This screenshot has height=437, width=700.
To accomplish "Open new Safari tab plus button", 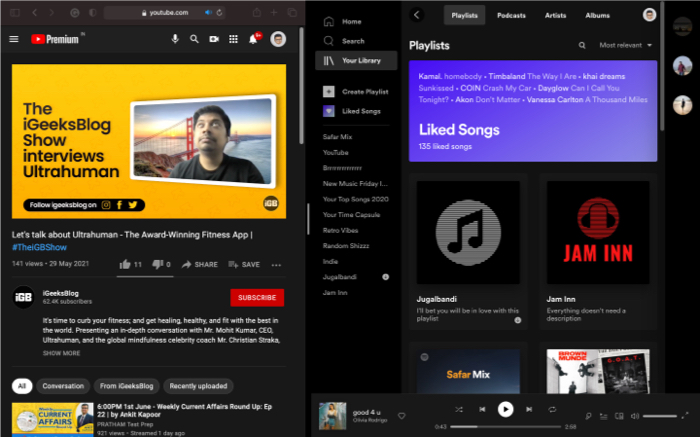I will click(274, 12).
